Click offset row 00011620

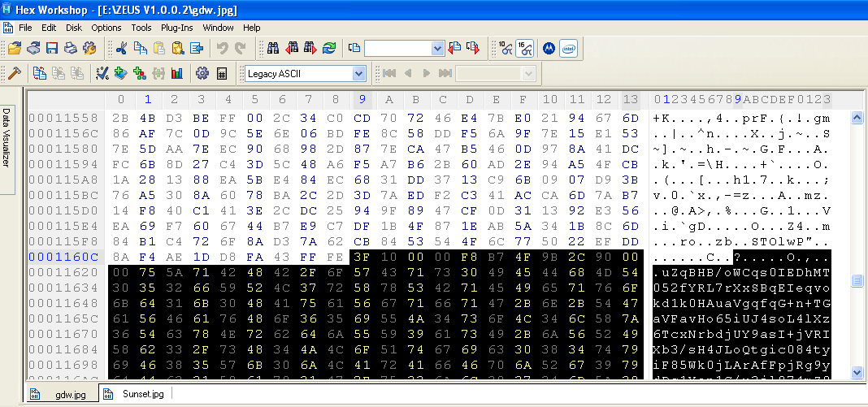point(63,272)
